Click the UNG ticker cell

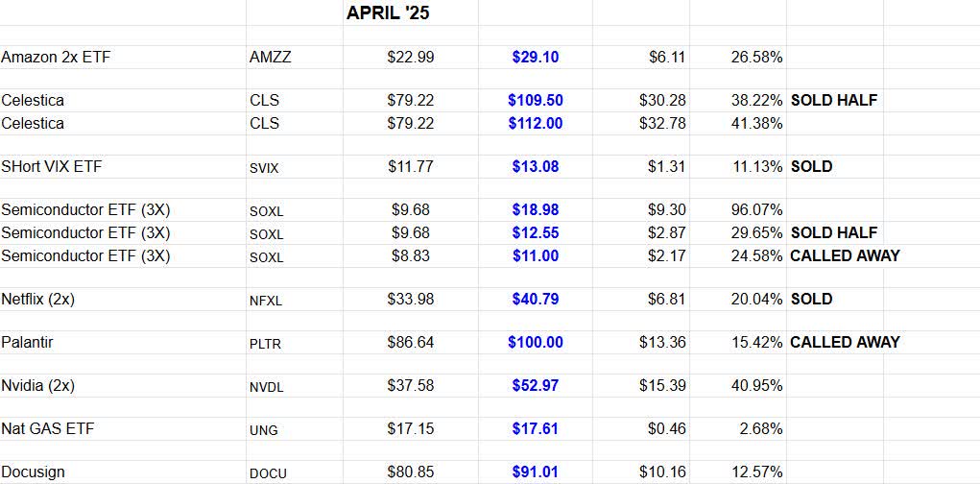263,430
